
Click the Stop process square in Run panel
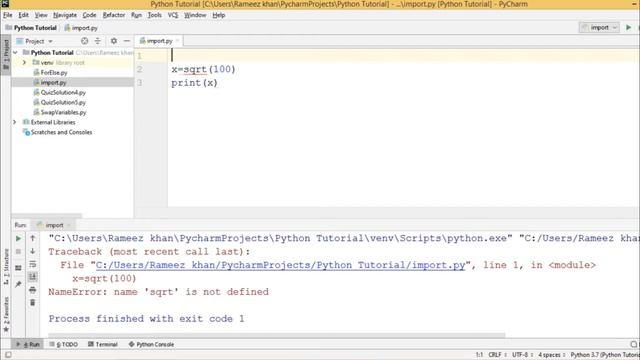point(18,252)
